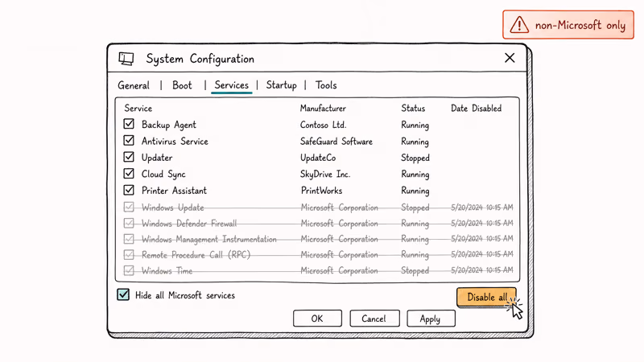
Task: Click the warning triangle icon
Action: click(x=519, y=25)
